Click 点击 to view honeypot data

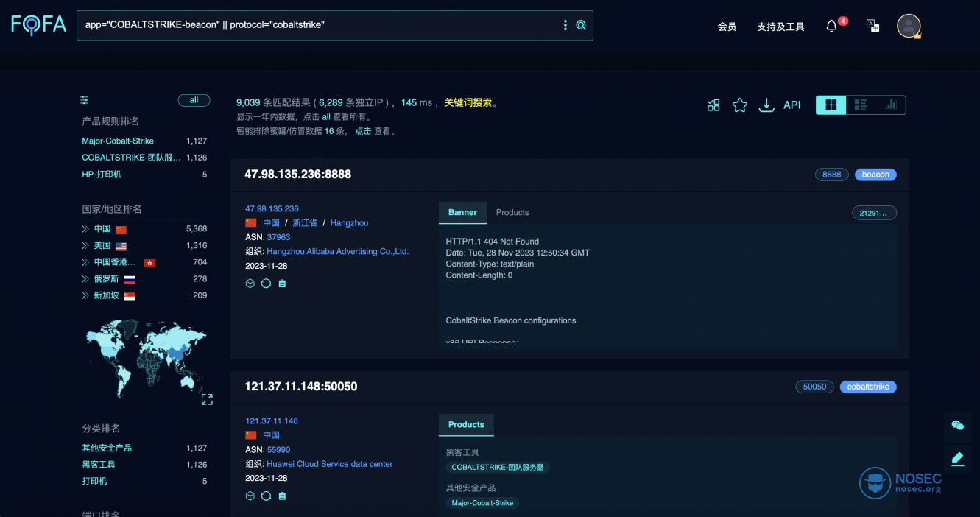pyautogui.click(x=363, y=131)
